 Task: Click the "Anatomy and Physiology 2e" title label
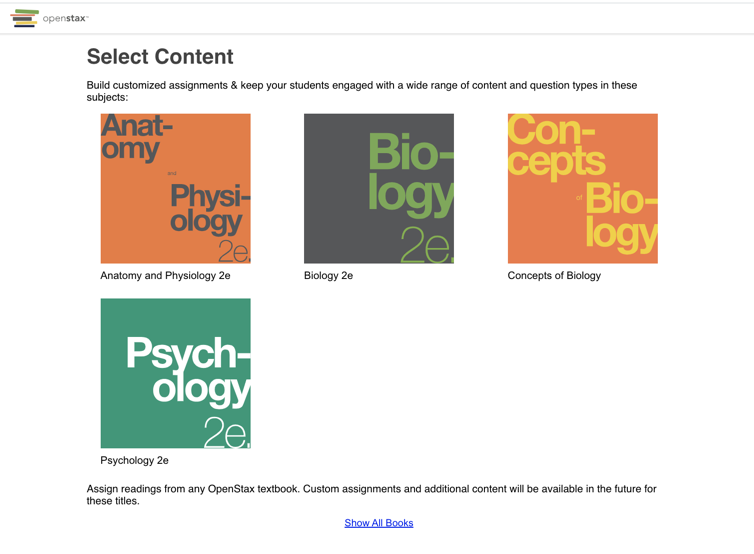[x=165, y=276]
